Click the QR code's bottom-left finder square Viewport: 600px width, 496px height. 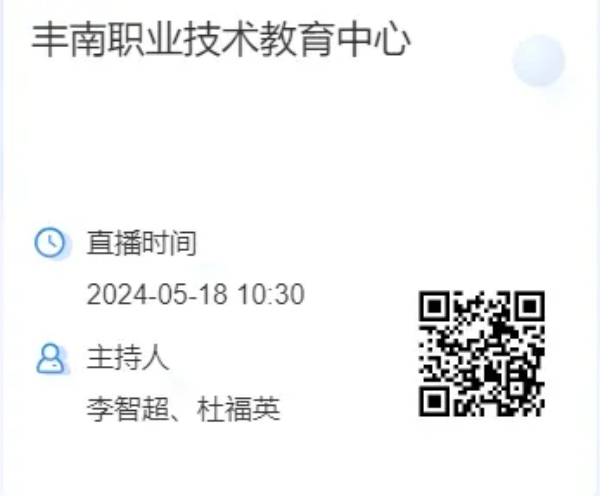coord(434,401)
